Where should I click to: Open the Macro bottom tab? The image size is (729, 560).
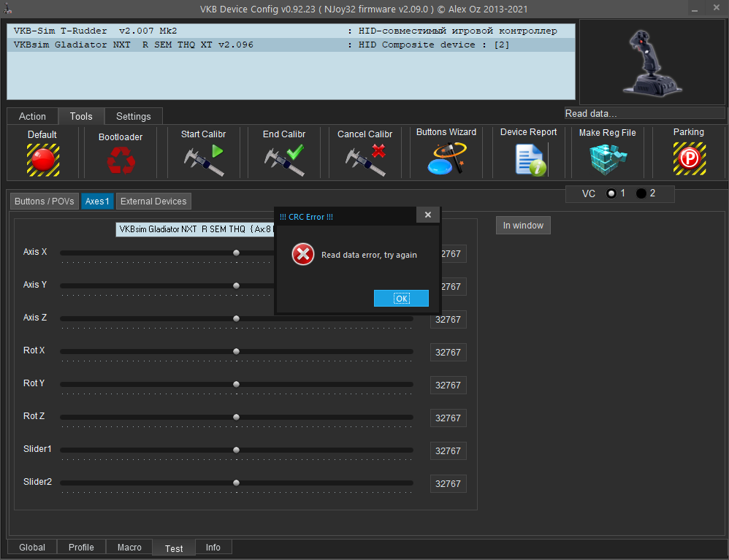click(129, 548)
